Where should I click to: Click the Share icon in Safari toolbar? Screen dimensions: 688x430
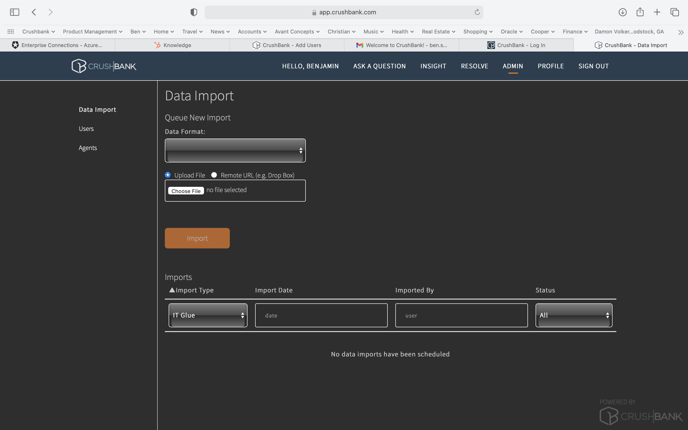tap(640, 12)
